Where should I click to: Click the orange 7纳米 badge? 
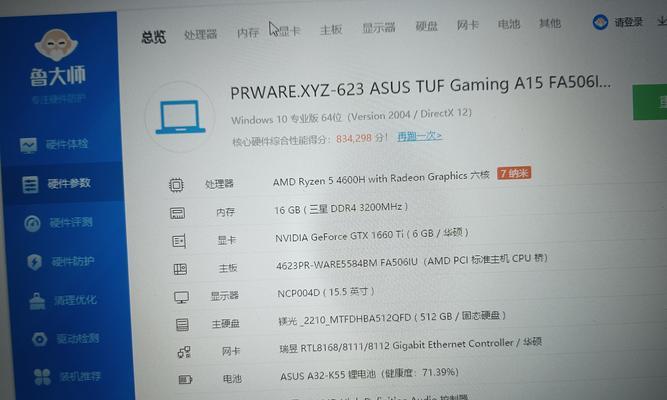(x=514, y=173)
